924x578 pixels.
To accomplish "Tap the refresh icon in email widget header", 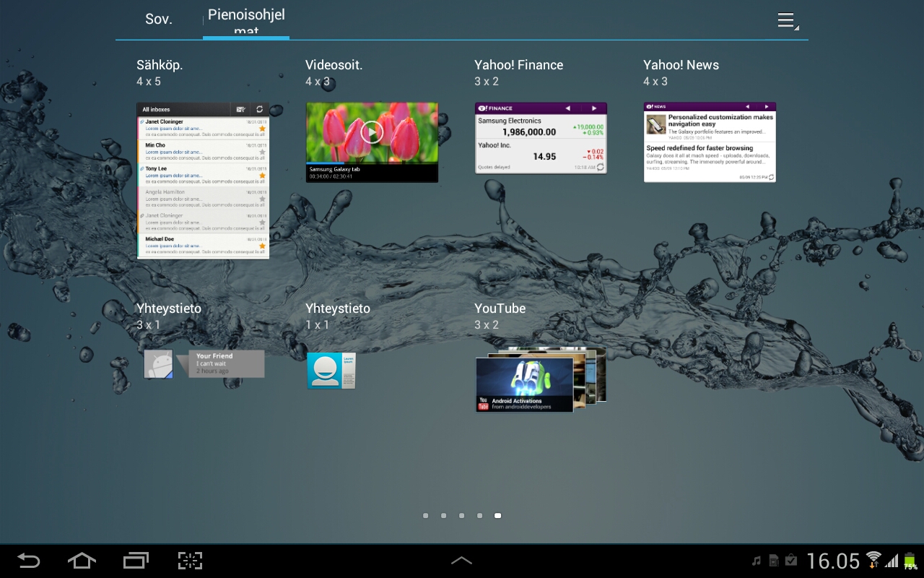I will tap(259, 109).
